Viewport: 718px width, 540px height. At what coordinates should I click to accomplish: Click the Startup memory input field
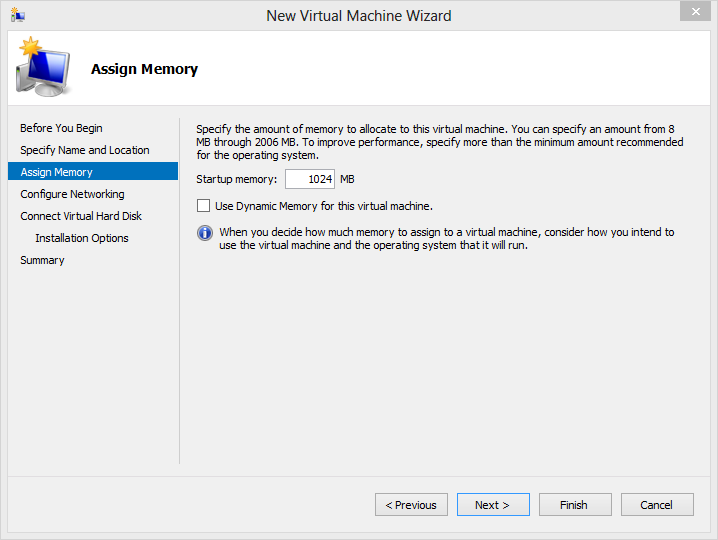point(310,179)
